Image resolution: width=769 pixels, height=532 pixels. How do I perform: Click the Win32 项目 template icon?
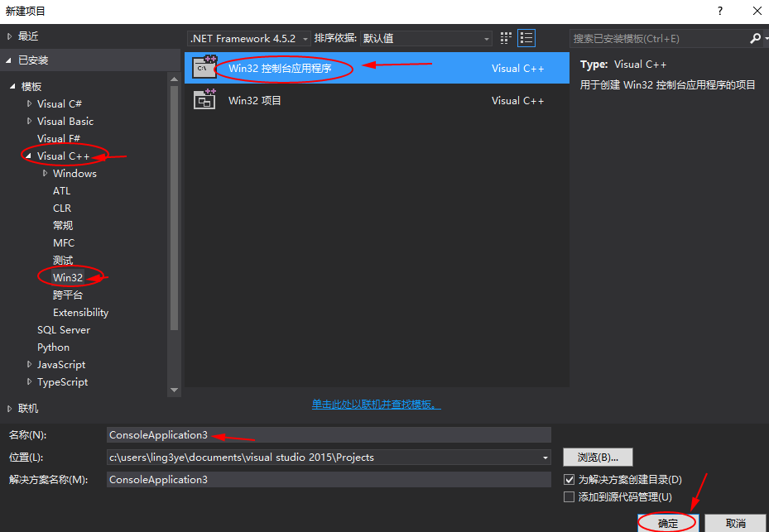[x=204, y=99]
